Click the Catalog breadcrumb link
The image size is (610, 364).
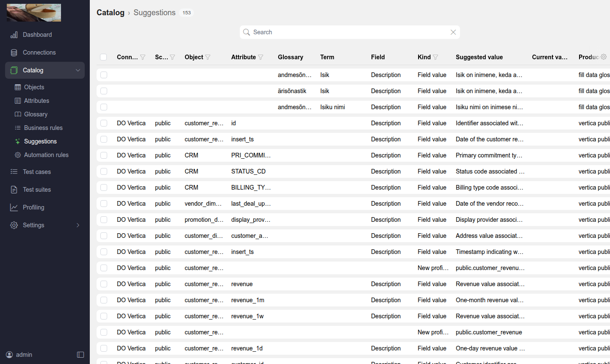(111, 13)
